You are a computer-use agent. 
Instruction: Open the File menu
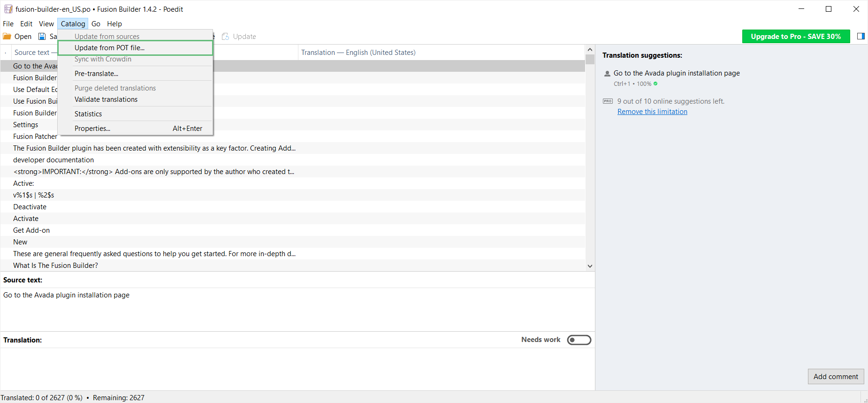(8, 24)
